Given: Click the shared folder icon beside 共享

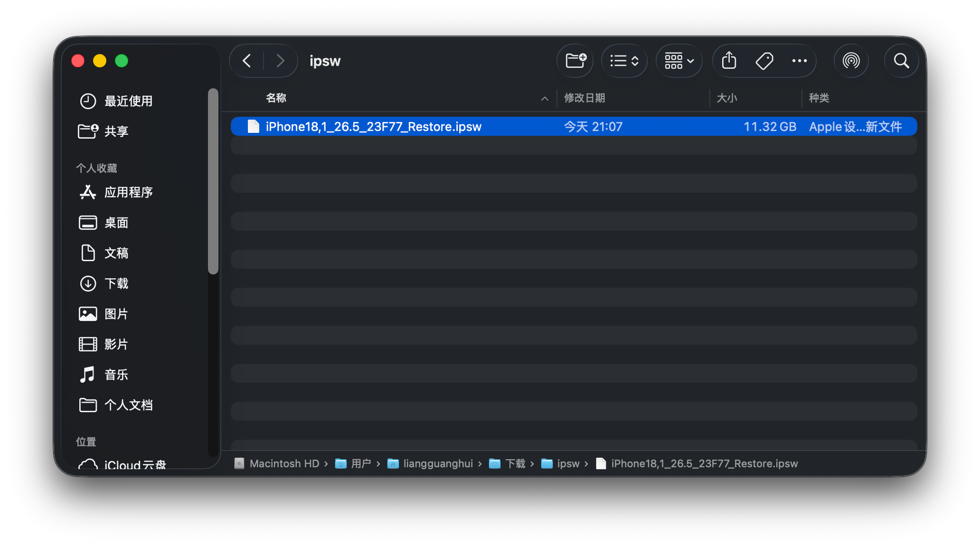Looking at the screenshot, I should click(88, 131).
